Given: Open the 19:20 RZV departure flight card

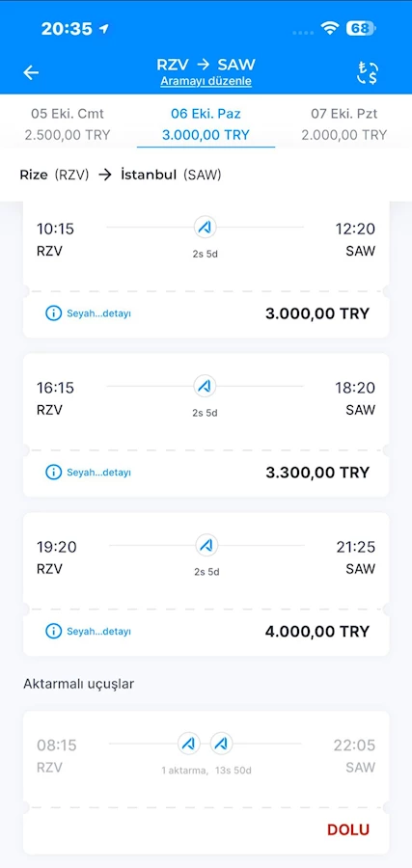Looking at the screenshot, I should pyautogui.click(x=206, y=584).
